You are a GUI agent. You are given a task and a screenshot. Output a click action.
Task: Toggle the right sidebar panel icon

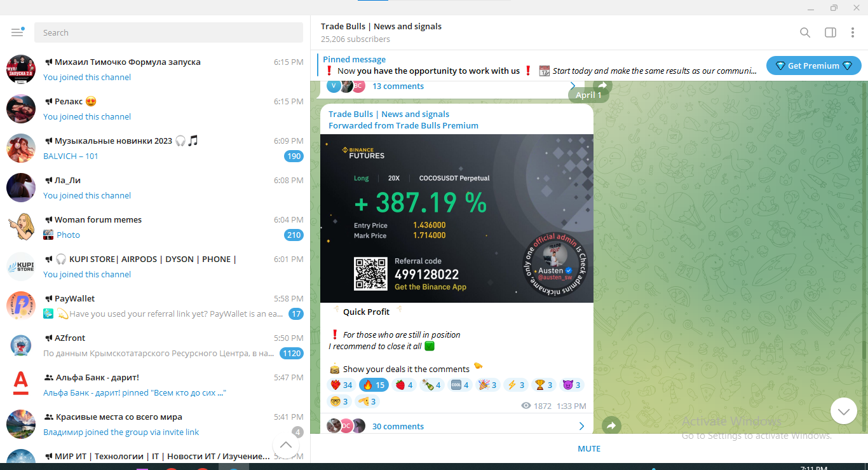(x=830, y=32)
